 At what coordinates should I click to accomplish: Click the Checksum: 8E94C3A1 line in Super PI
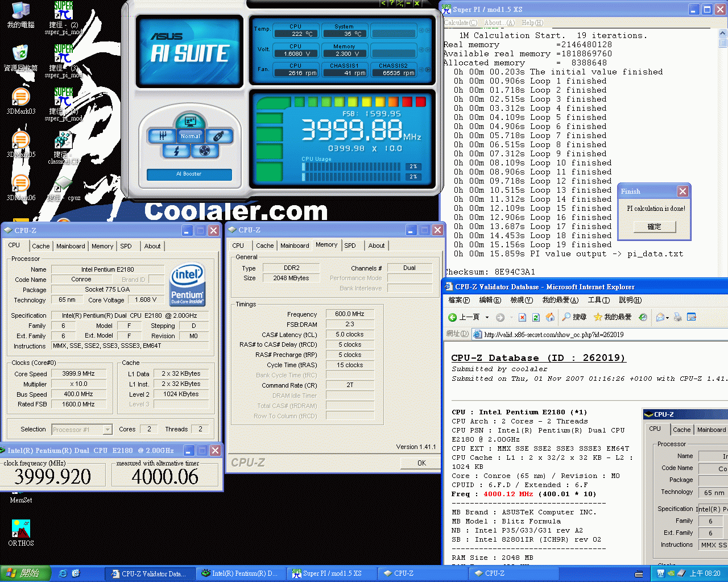click(x=489, y=272)
